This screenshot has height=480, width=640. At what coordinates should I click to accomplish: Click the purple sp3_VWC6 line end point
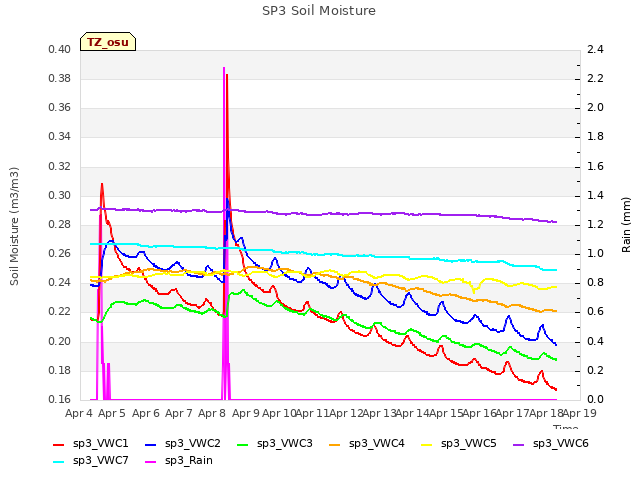tap(556, 222)
